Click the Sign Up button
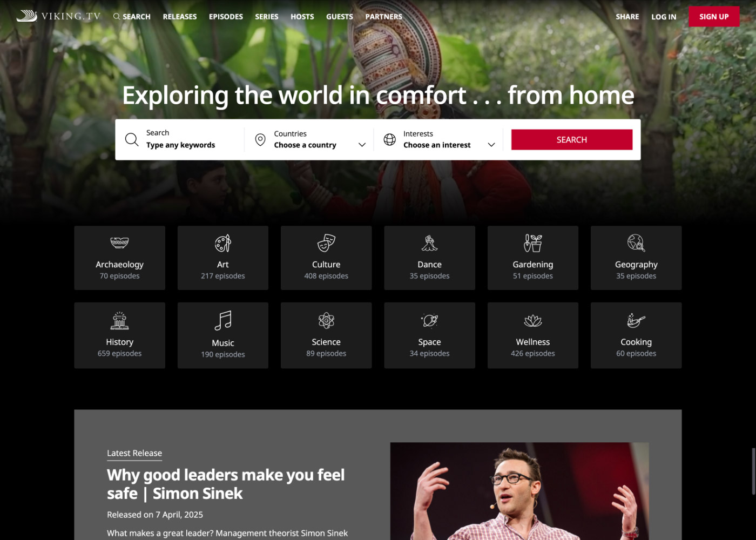Image resolution: width=756 pixels, height=540 pixels. tap(714, 17)
